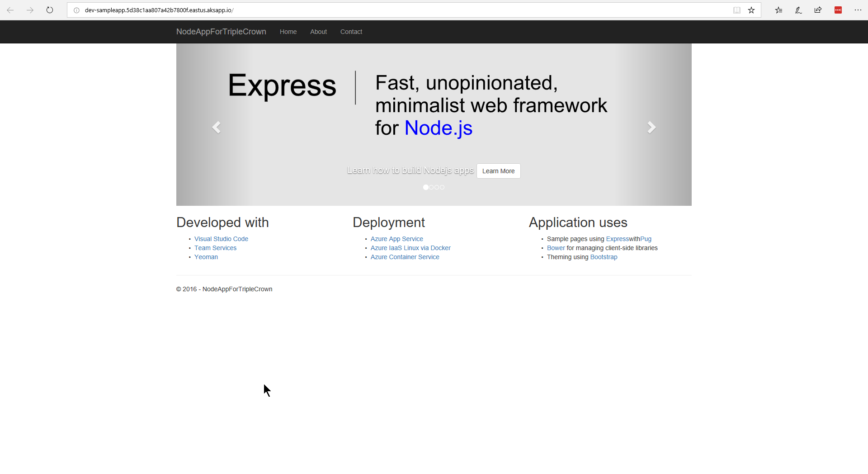Select first carousel indicator dot

[x=425, y=187]
